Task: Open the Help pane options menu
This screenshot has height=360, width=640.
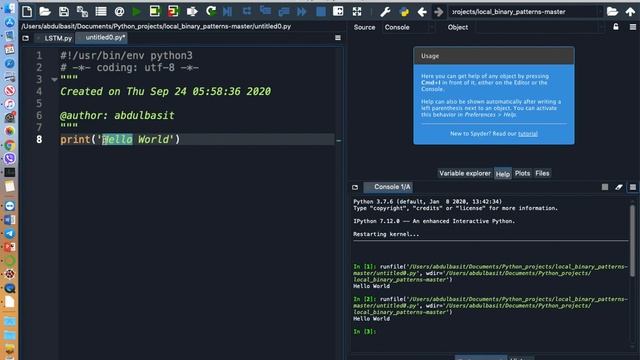Action: (633, 27)
